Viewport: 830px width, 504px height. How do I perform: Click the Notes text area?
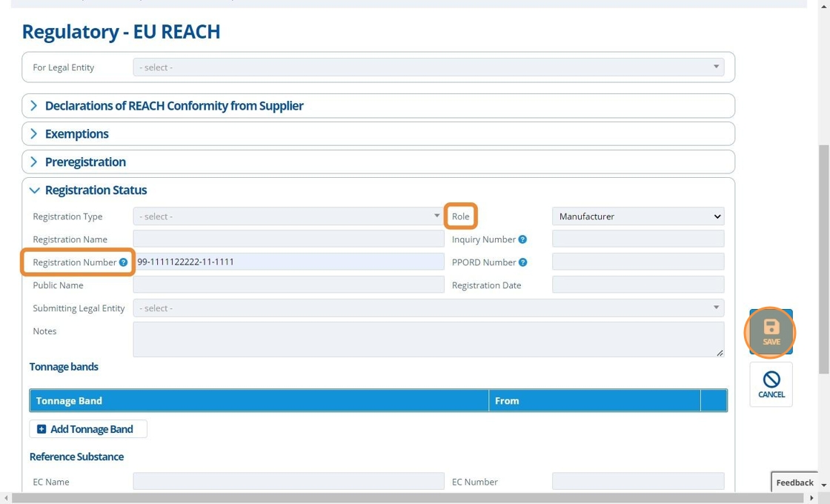pyautogui.click(x=428, y=339)
